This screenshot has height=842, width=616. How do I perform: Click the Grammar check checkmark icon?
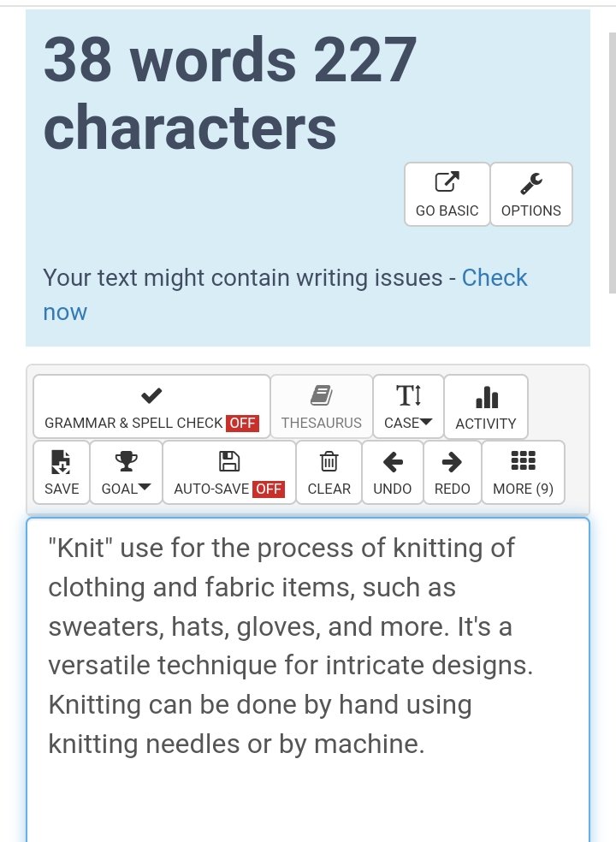pyautogui.click(x=151, y=396)
